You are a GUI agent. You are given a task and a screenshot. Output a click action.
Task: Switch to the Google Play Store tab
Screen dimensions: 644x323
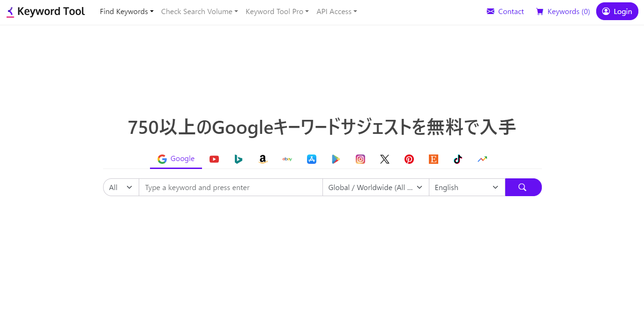pos(336,159)
